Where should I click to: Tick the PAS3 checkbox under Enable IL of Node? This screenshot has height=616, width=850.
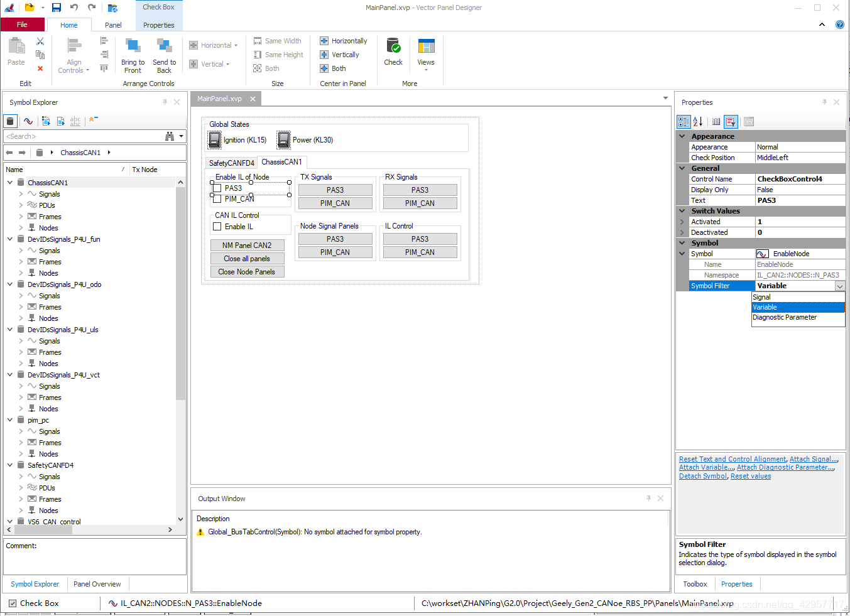coord(217,188)
